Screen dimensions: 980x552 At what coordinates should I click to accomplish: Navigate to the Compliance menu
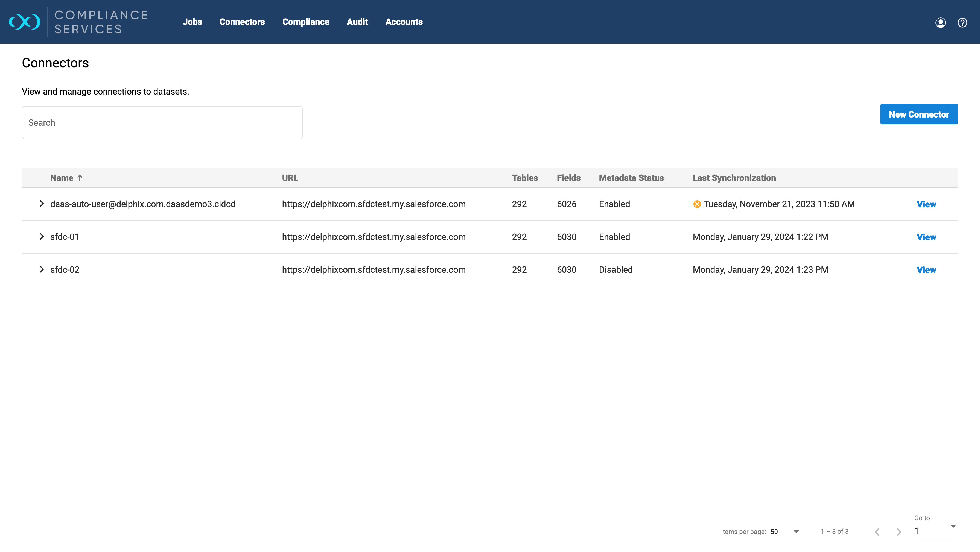pos(305,22)
